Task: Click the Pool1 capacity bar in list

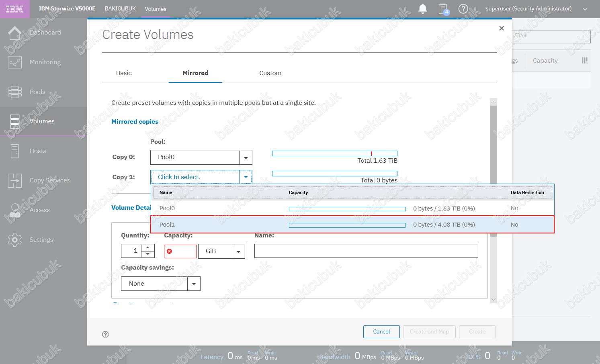Action: [347, 225]
